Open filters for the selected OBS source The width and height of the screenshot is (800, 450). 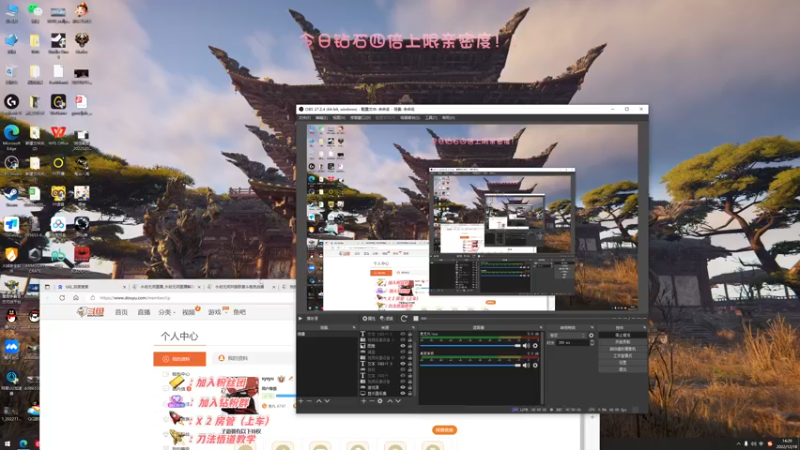tap(386, 318)
